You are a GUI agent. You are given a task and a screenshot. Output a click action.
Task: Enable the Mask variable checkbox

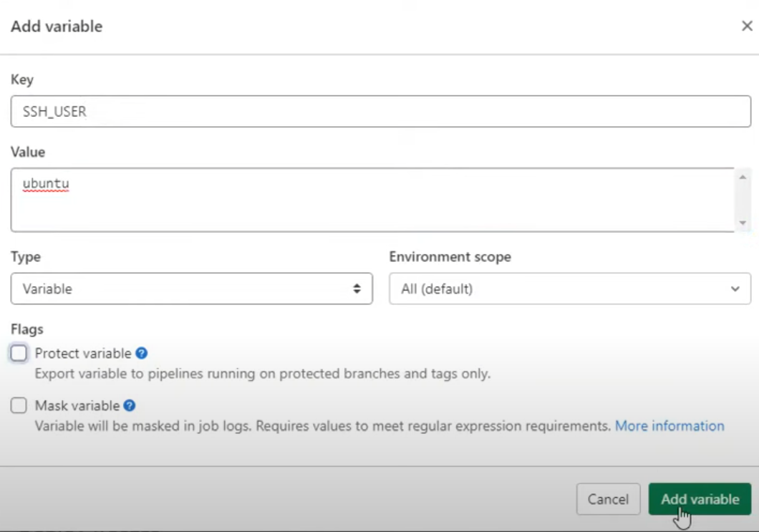pos(19,406)
